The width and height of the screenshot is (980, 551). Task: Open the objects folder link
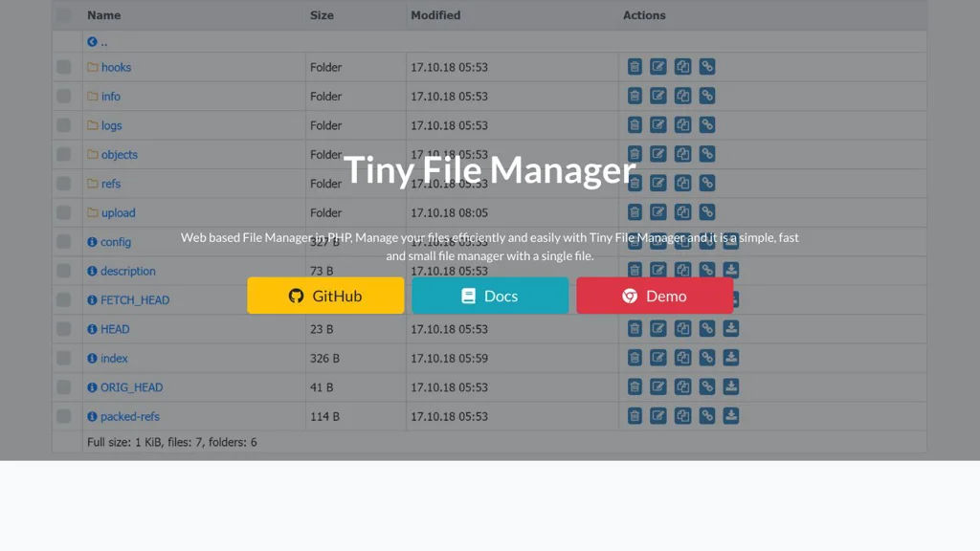coord(120,154)
